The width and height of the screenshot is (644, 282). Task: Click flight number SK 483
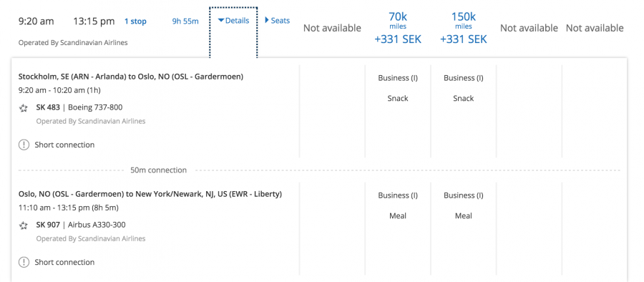[x=48, y=107]
